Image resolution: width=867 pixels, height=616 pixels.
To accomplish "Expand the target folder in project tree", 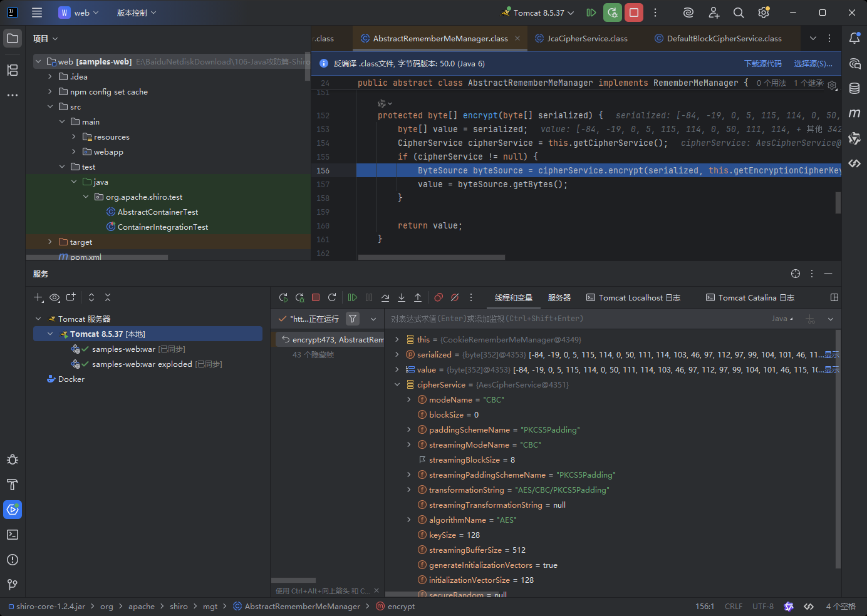I will pyautogui.click(x=50, y=242).
